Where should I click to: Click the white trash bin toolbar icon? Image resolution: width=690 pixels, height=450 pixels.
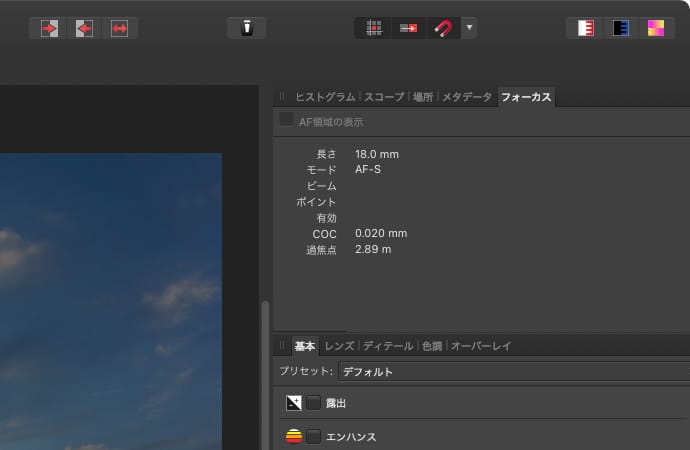click(246, 28)
